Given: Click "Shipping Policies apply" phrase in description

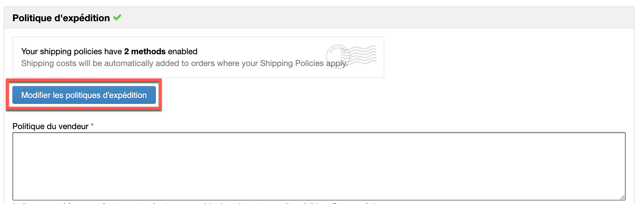Looking at the screenshot, I should pyautogui.click(x=303, y=63).
